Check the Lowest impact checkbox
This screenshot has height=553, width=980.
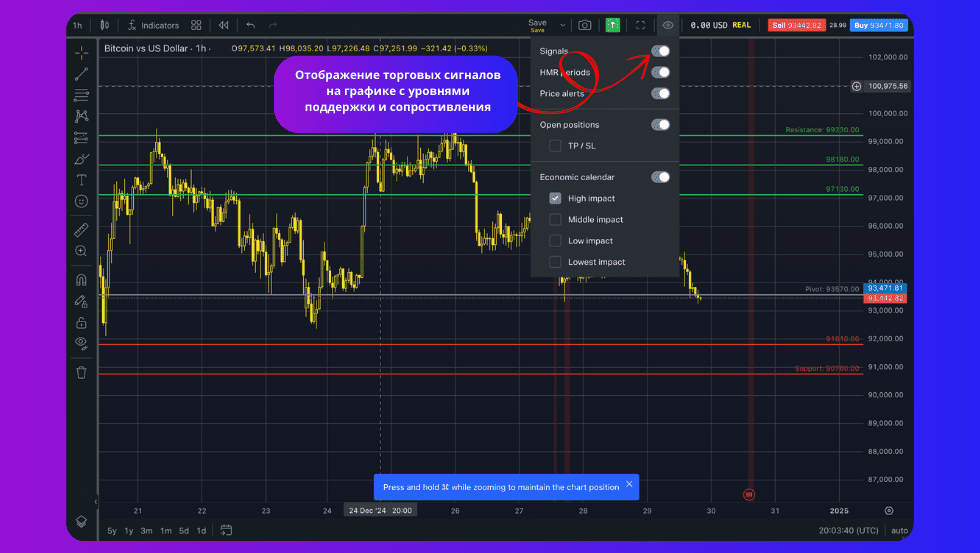[x=555, y=262]
